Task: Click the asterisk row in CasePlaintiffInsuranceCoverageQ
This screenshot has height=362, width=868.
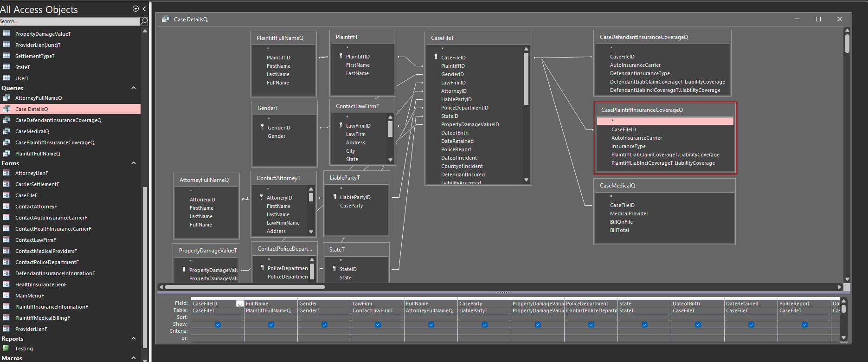Action: [x=665, y=121]
